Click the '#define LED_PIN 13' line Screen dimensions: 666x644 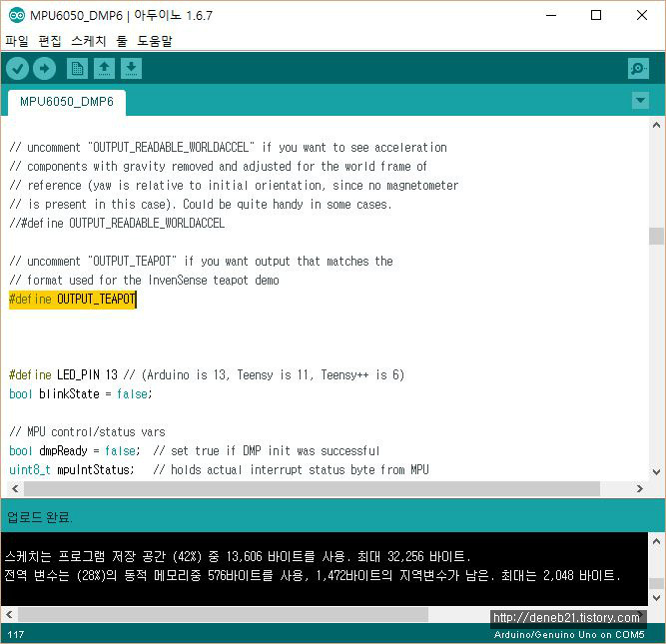(207, 375)
